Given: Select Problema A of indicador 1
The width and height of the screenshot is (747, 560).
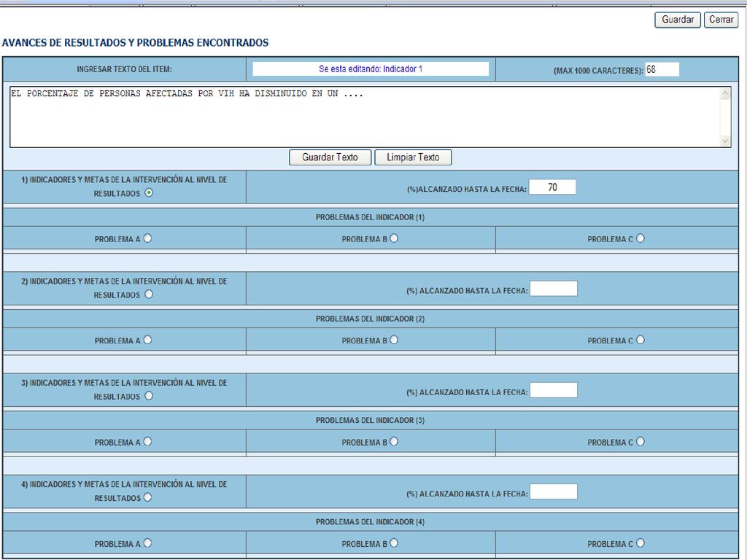Looking at the screenshot, I should tap(147, 238).
